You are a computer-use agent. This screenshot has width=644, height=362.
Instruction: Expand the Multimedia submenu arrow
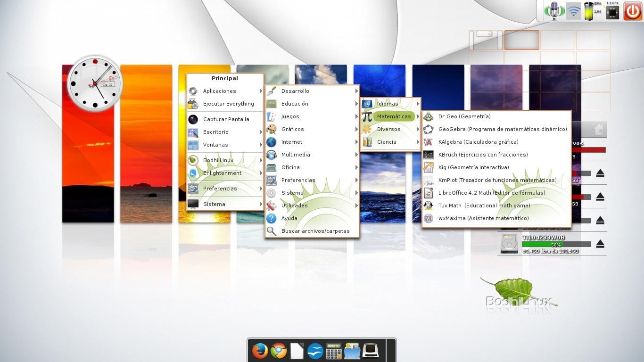(356, 155)
